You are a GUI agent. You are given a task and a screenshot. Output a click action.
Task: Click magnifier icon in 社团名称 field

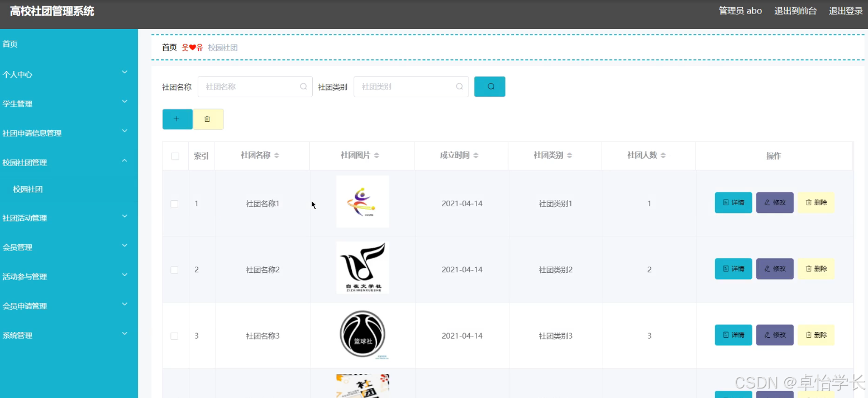(303, 87)
